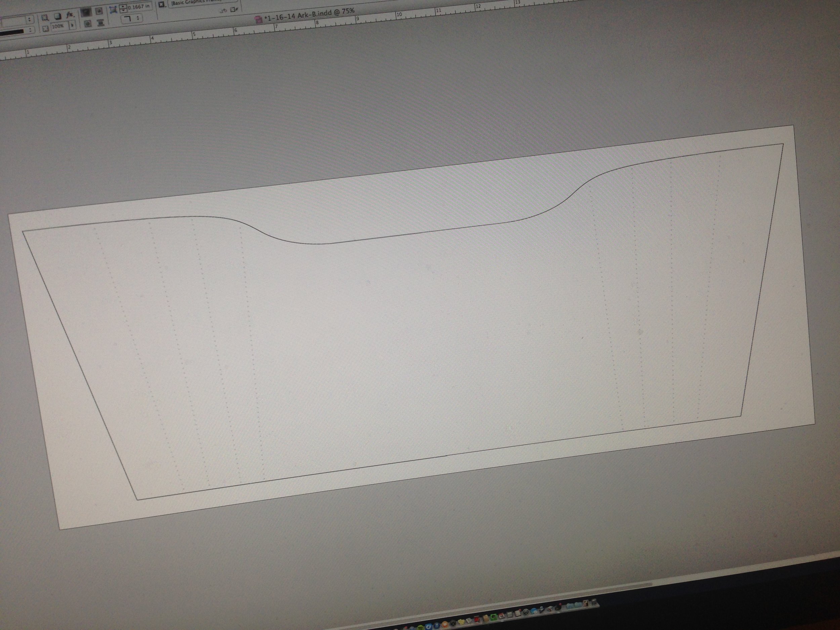Screen dimensions: 840x630
Task: Open the fx effects menu
Action: click(70, 15)
